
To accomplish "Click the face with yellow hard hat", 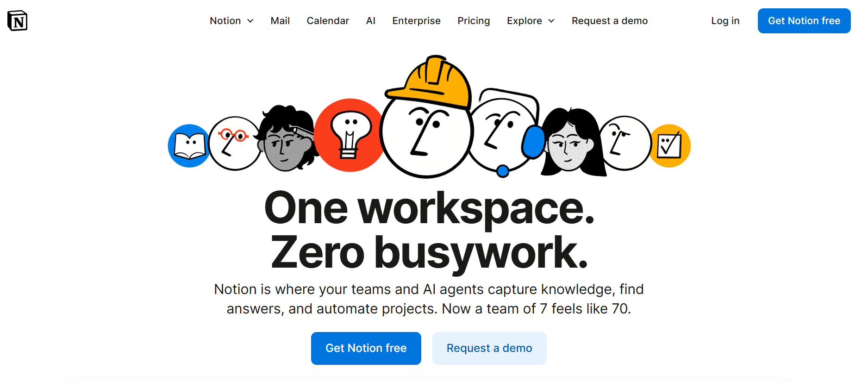I will 426,125.
